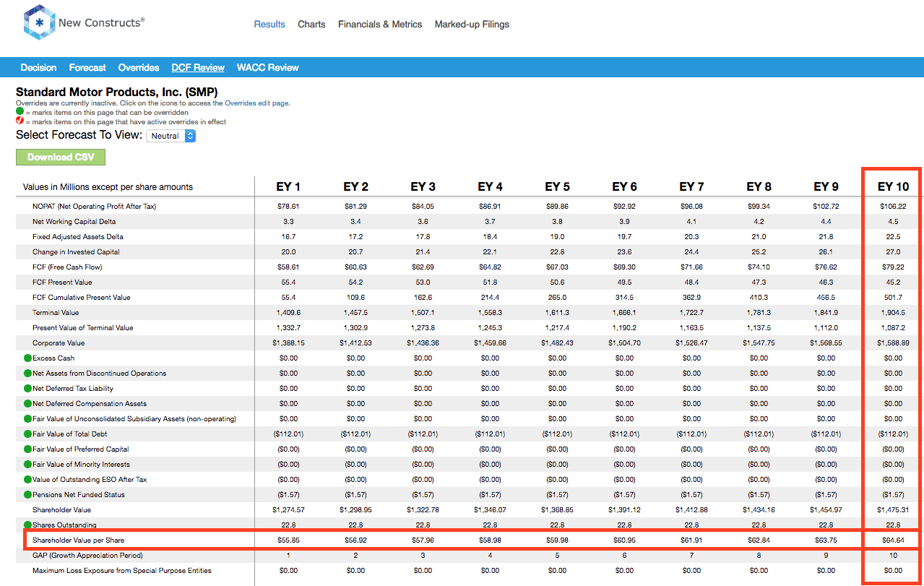Select the Change in Invested Capital label
The width and height of the screenshot is (924, 586).
tap(76, 252)
